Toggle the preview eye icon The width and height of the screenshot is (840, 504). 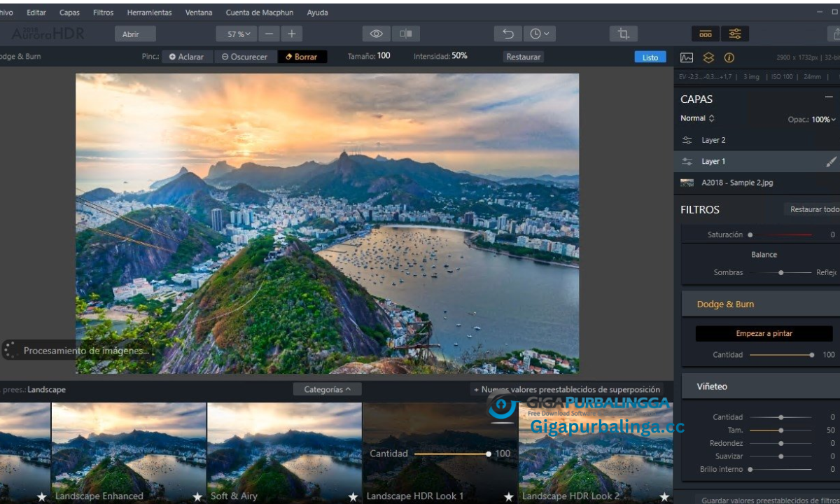377,34
